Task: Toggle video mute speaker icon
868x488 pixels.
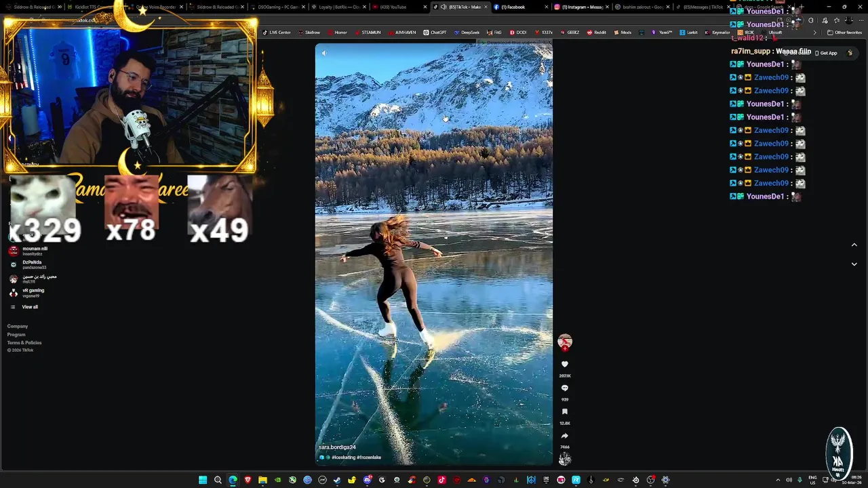Action: (323, 53)
